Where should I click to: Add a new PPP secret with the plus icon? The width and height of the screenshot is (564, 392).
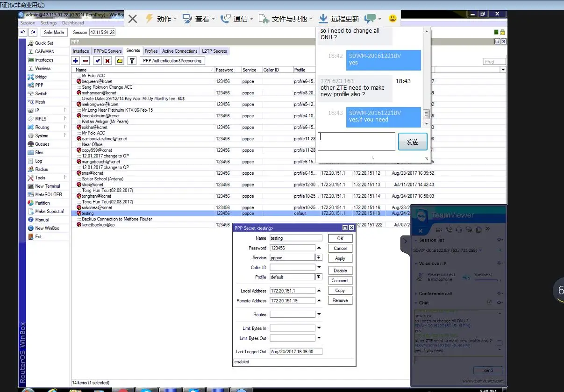point(75,60)
